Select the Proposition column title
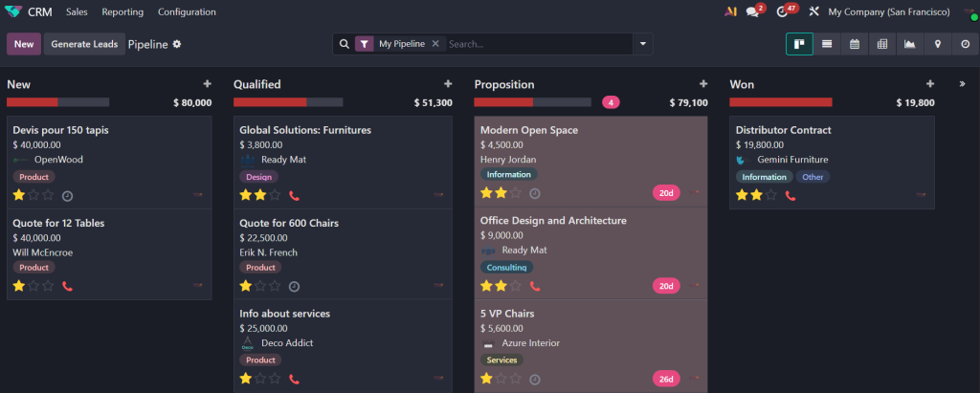The image size is (980, 393). (x=504, y=84)
